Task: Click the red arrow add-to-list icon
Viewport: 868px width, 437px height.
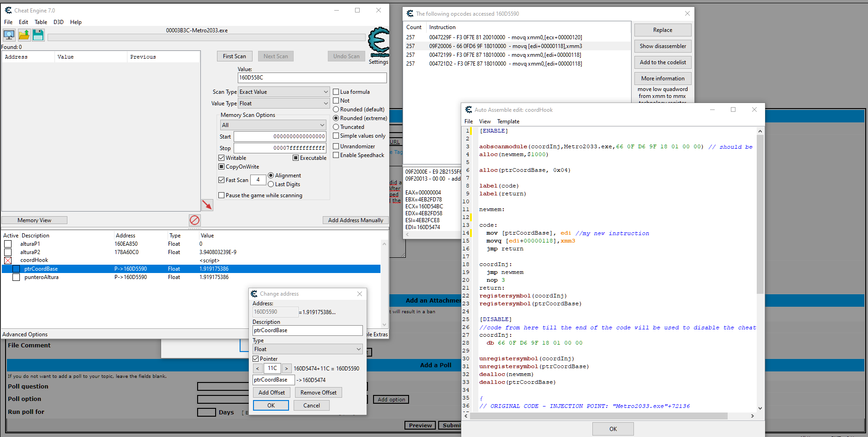Action: pyautogui.click(x=207, y=205)
